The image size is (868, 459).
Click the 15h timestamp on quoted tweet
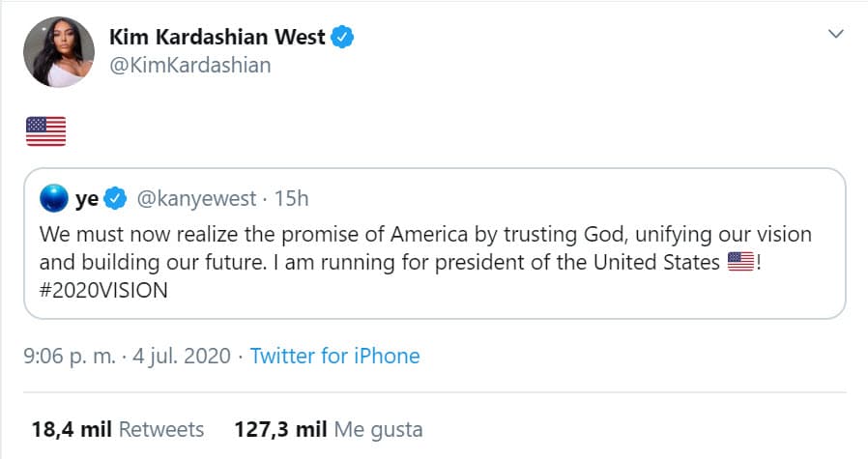tap(291, 199)
